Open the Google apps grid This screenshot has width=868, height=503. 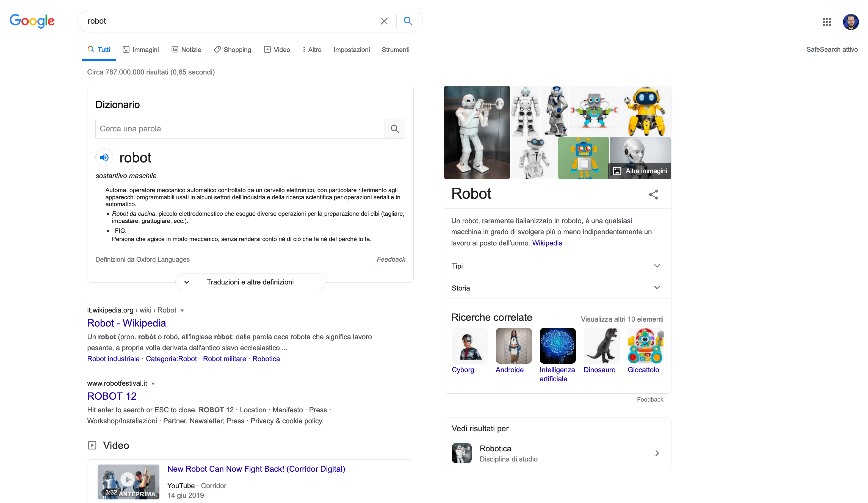click(x=827, y=22)
